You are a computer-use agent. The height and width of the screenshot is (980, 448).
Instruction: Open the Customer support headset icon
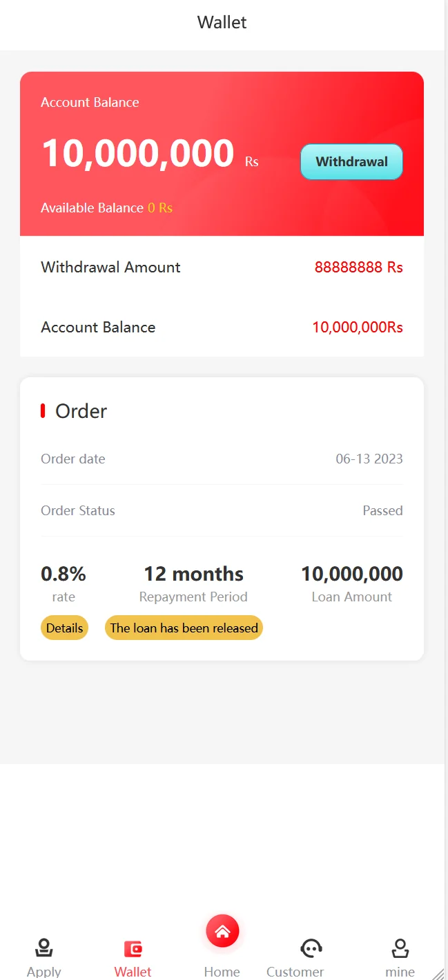coord(311,948)
